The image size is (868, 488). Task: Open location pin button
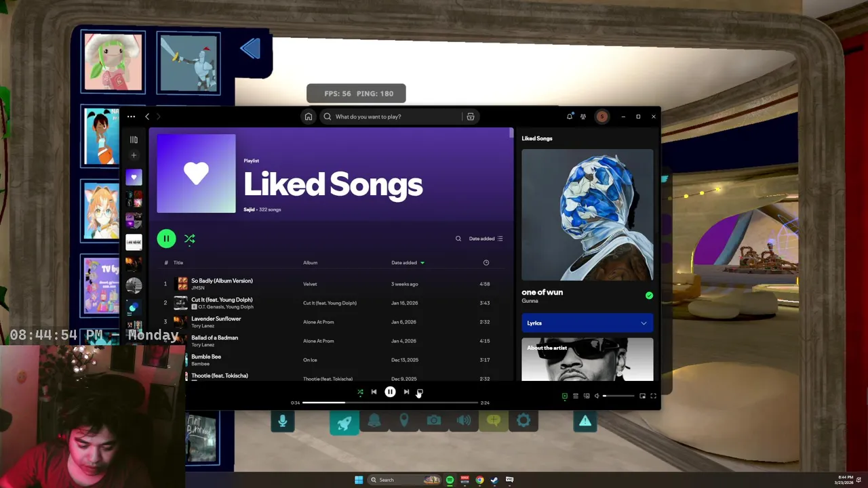404,421
